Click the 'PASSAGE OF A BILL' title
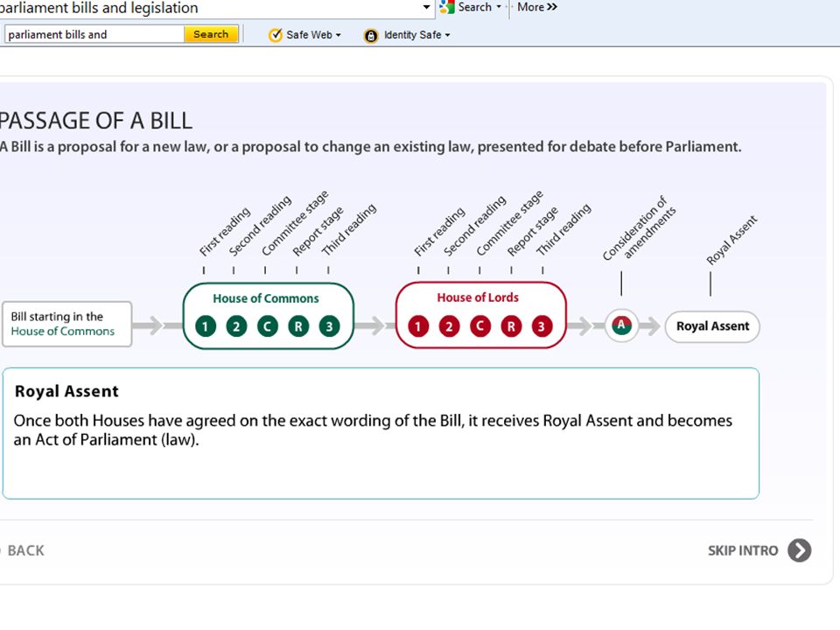The image size is (840, 630). [96, 121]
